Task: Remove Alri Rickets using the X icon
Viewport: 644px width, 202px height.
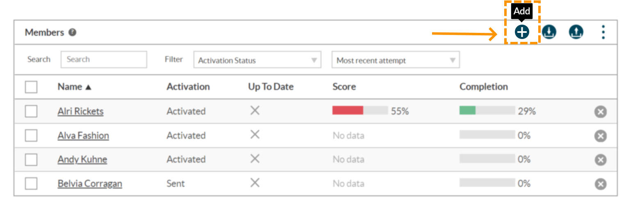Action: tap(601, 112)
